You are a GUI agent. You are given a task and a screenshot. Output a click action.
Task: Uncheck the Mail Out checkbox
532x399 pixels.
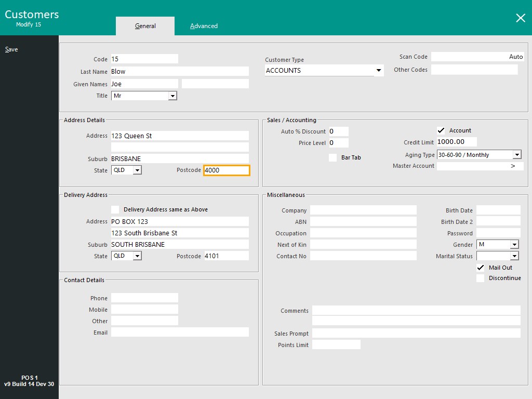click(481, 268)
